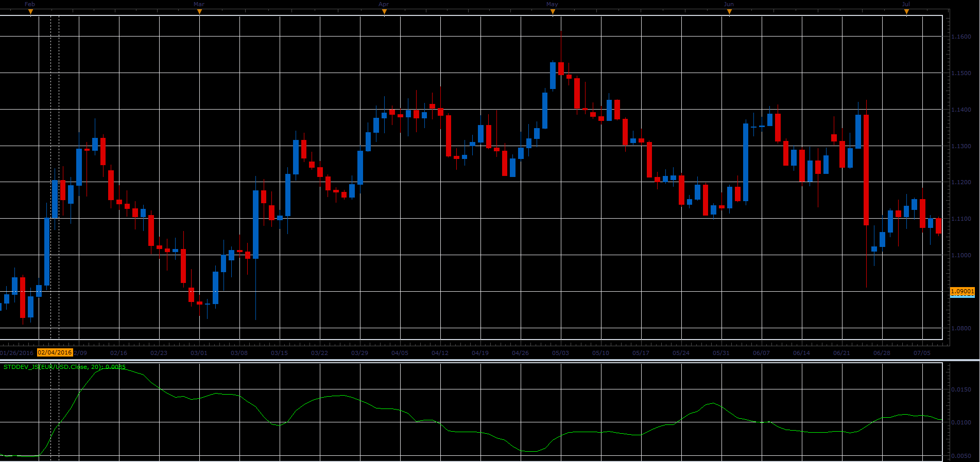This screenshot has width=980, height=462.
Task: Select the 1.1400 price scale label
Action: pos(961,110)
